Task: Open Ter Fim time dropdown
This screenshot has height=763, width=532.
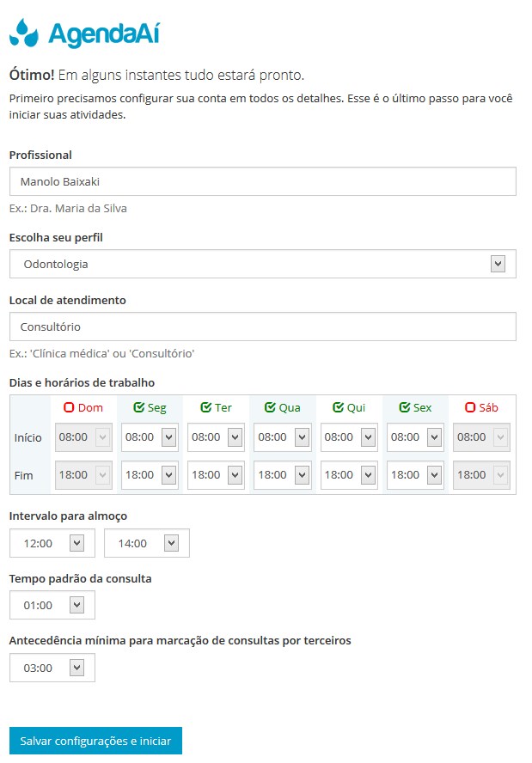Action: 217,475
